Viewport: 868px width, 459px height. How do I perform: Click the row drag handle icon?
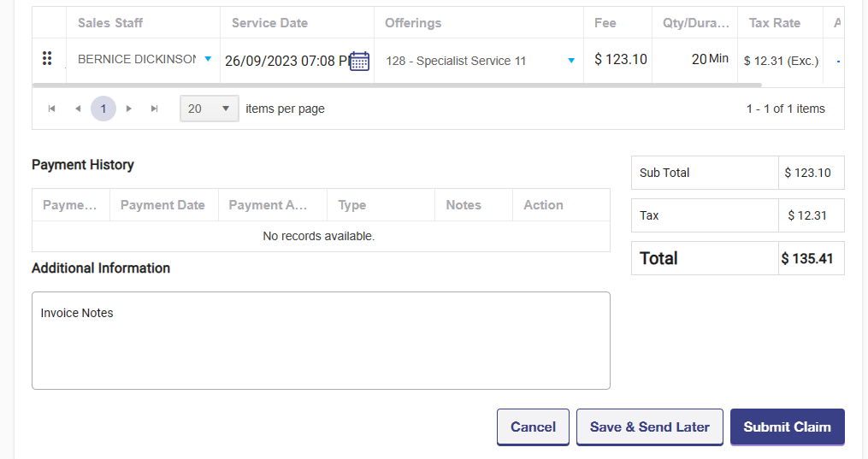coord(47,59)
